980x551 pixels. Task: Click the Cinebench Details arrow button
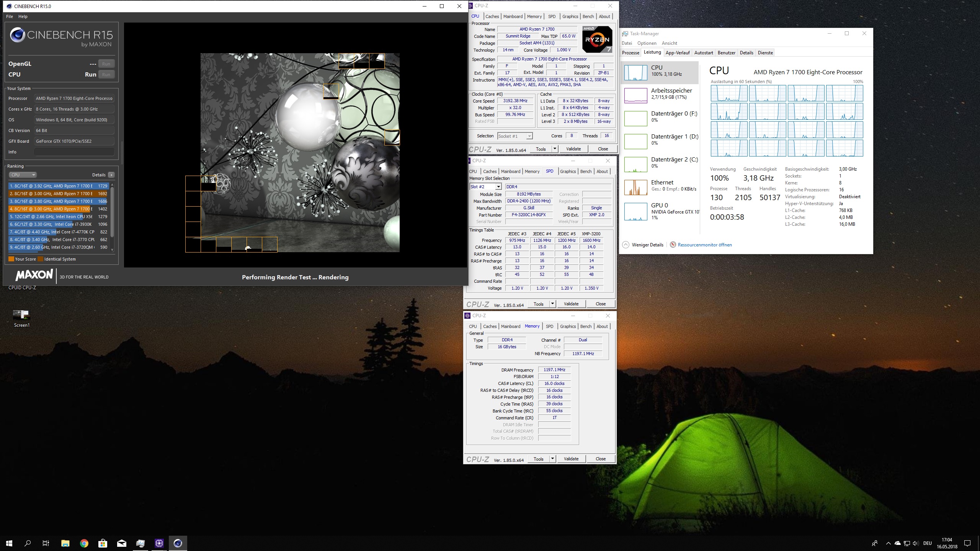[x=111, y=175]
